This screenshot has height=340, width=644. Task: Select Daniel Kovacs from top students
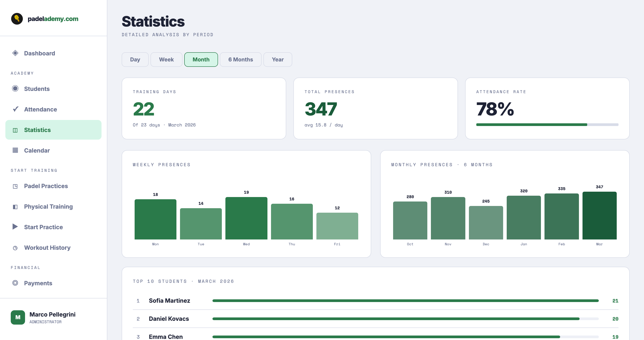(169, 319)
